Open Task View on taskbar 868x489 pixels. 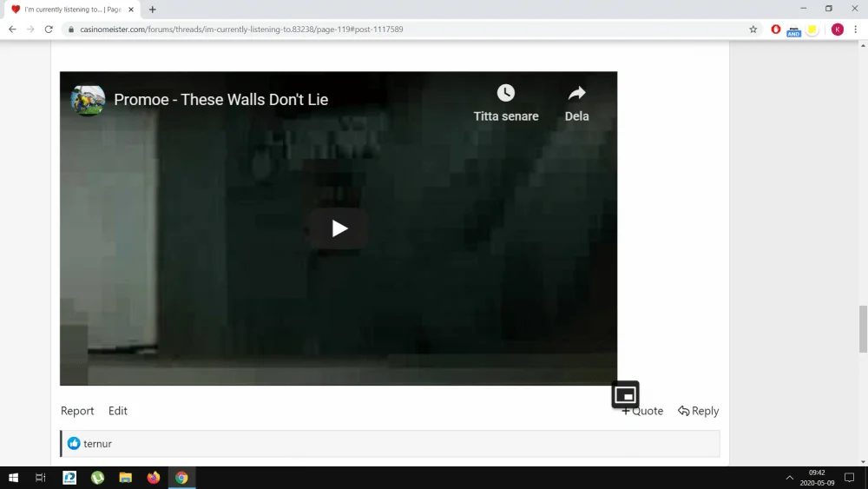[41, 478]
